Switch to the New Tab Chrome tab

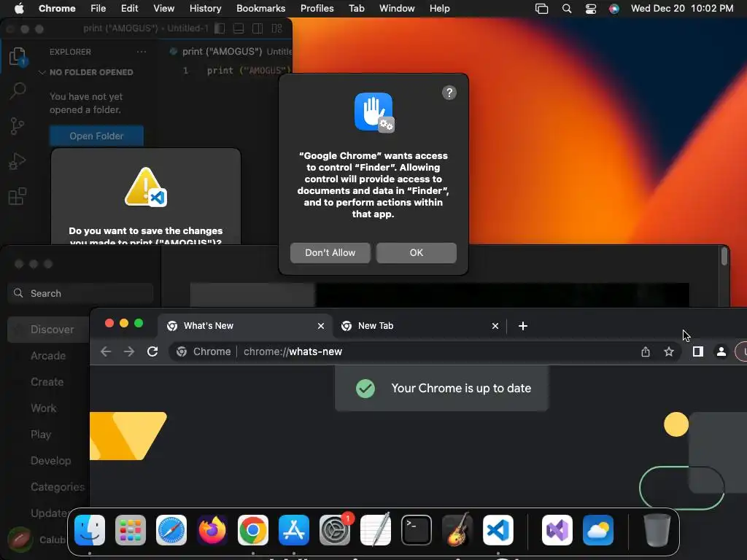(419, 326)
